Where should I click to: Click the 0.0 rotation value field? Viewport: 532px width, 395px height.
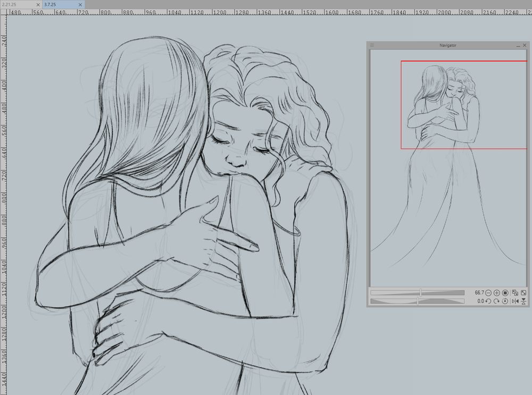coord(480,301)
